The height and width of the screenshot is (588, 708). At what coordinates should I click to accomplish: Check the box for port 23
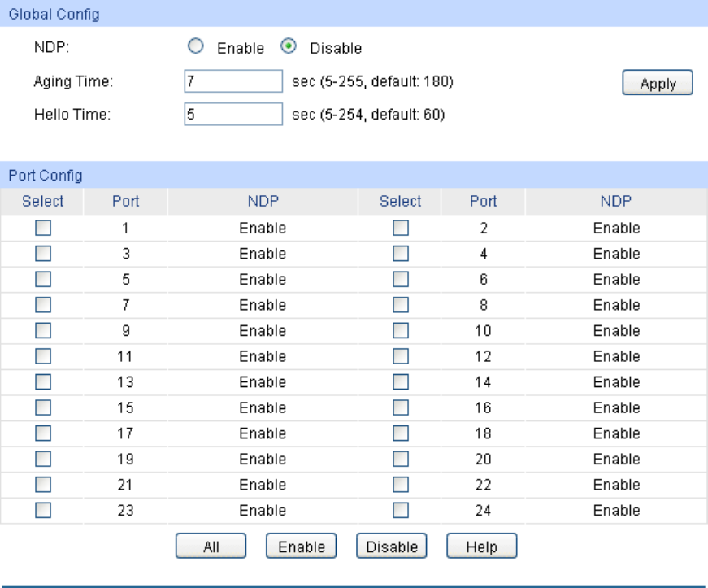pos(43,511)
